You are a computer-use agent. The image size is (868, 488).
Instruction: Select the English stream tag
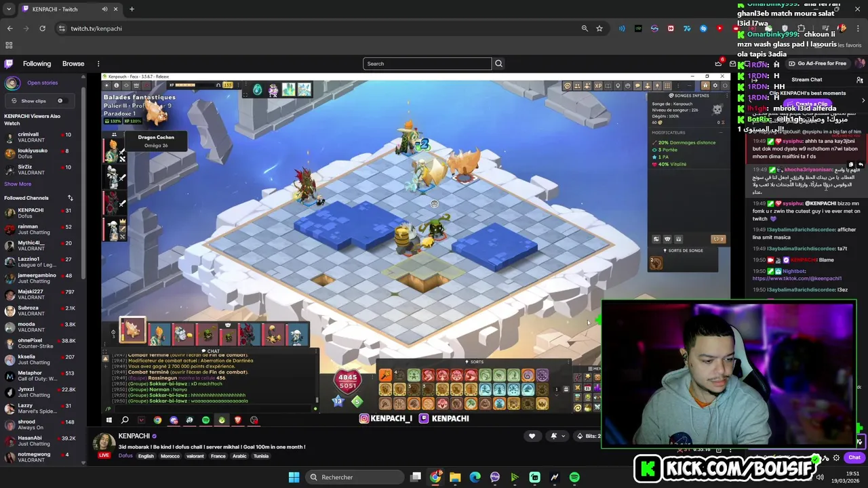tap(146, 456)
